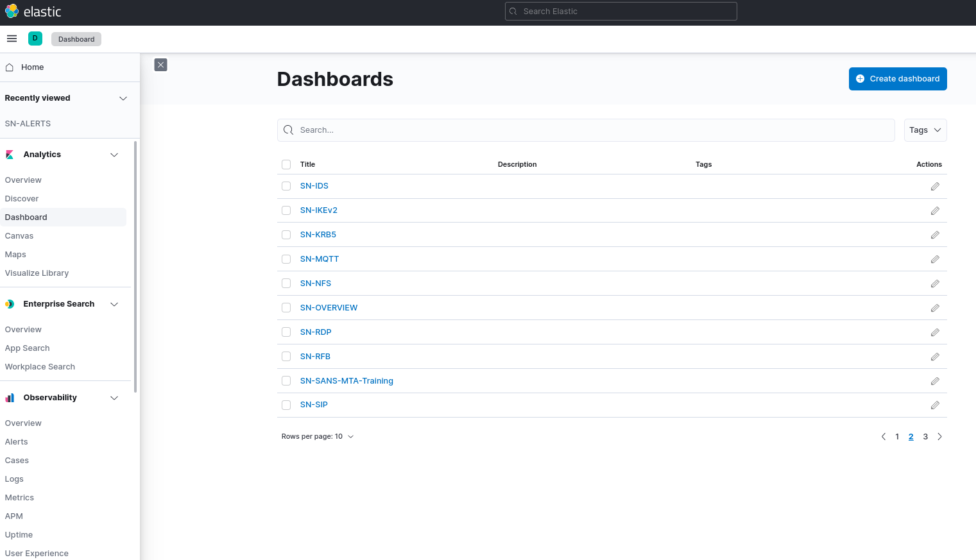Click the sidebar vertical scrollbar
The width and height of the screenshot is (976, 560).
(135, 267)
